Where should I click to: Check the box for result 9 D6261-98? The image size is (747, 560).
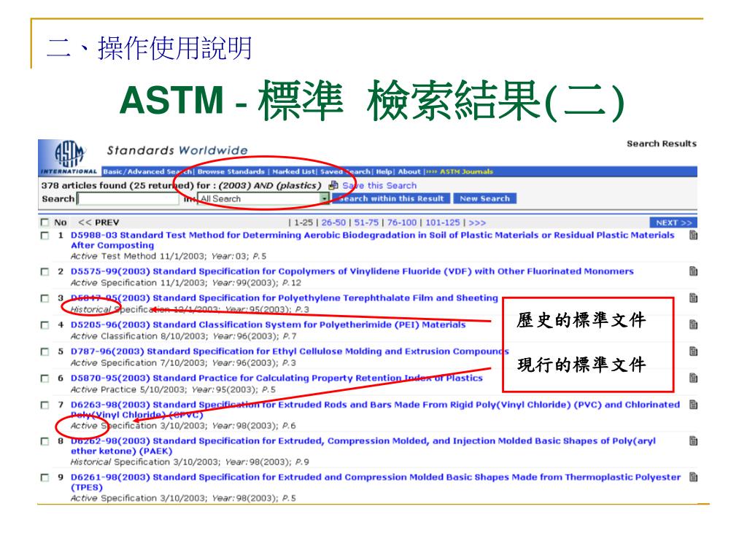(x=44, y=477)
